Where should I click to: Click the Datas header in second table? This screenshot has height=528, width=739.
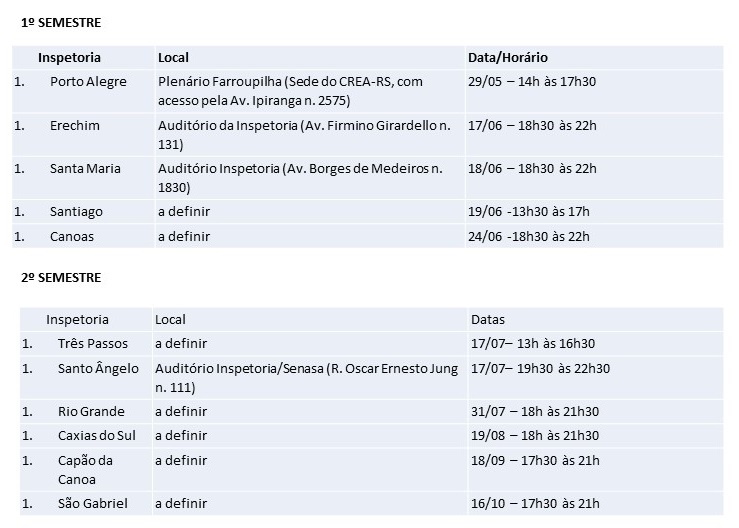pos(487,320)
